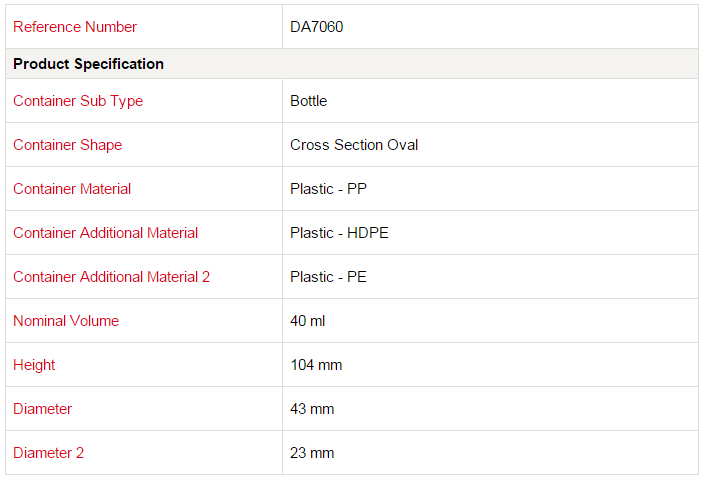Select the Plastic - PE value
The image size is (705, 482).
329,277
